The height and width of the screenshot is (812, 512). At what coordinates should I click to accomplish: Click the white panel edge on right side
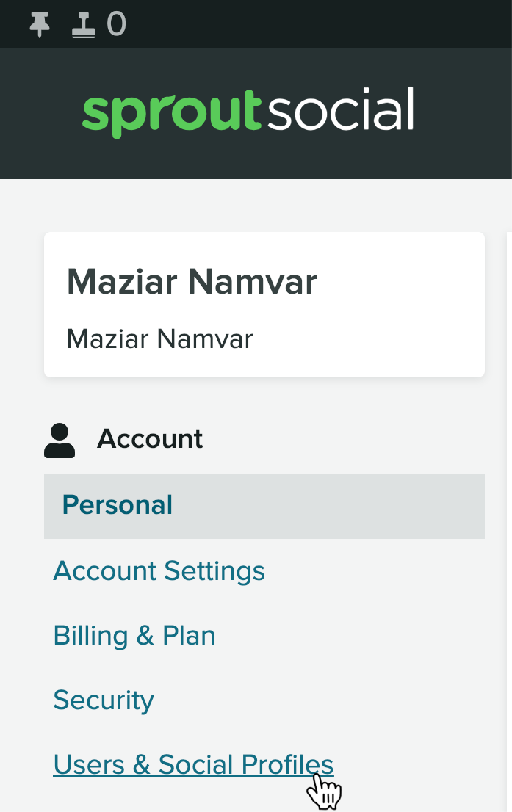click(x=509, y=518)
